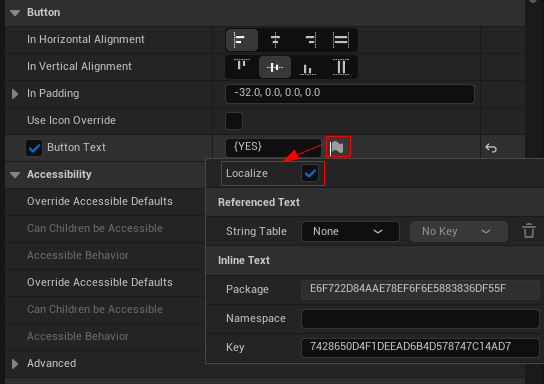The image size is (544, 384).
Task: Click the In Padding value field
Action: tap(350, 94)
